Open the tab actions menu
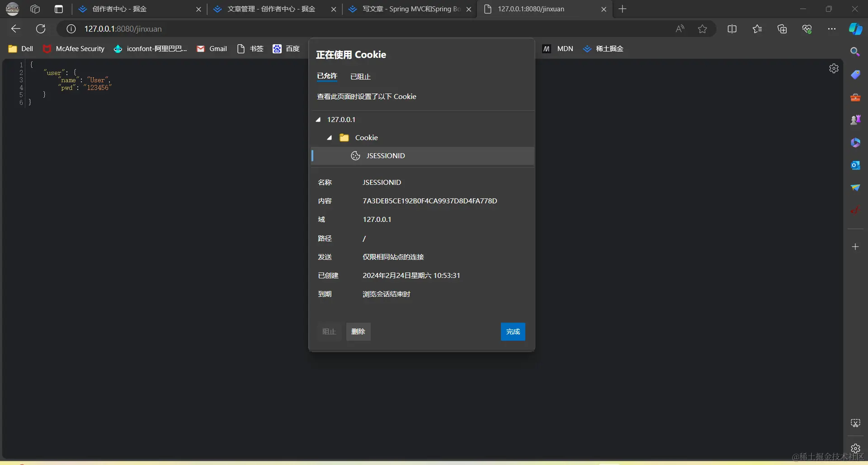This screenshot has height=465, width=868. [59, 9]
